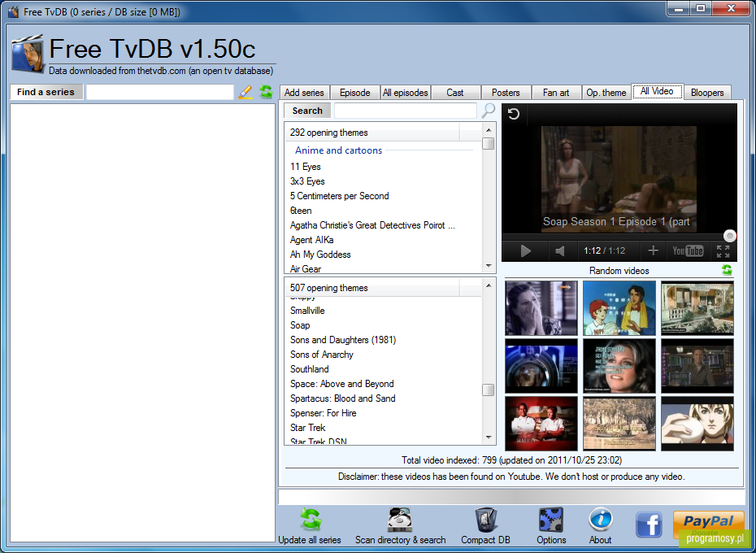Viewport: 756px width, 553px height.
Task: Open the All episodes tab
Action: (x=405, y=92)
